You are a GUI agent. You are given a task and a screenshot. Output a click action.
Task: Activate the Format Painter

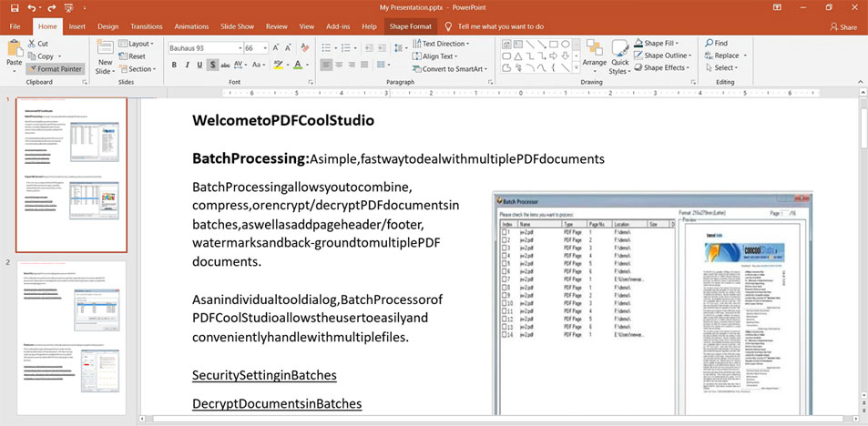[x=56, y=68]
